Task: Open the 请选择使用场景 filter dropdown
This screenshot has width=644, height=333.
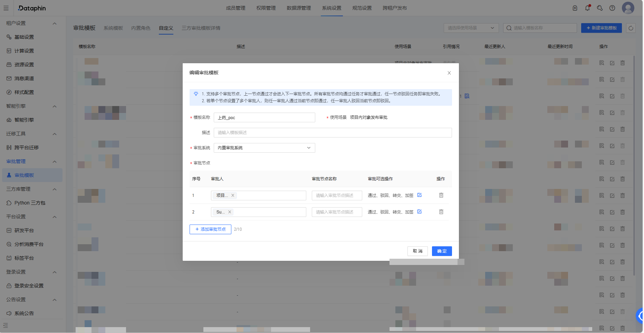Action: (x=471, y=28)
